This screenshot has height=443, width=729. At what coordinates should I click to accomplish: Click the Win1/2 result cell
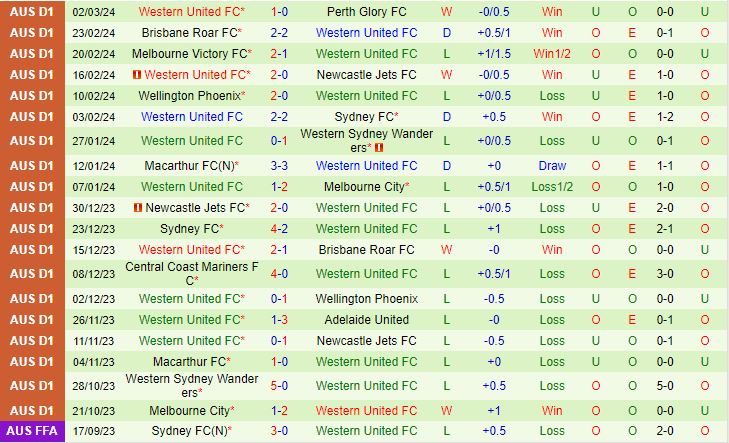pos(552,54)
